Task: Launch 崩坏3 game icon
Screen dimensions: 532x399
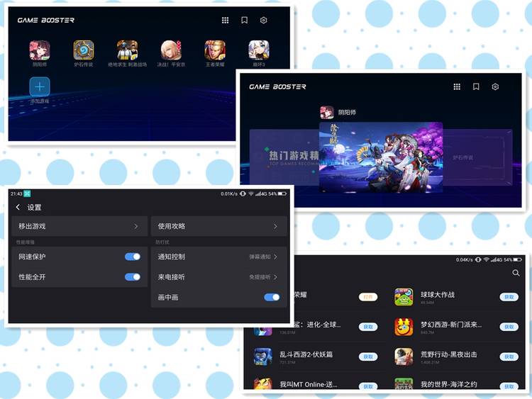Action: [x=258, y=50]
